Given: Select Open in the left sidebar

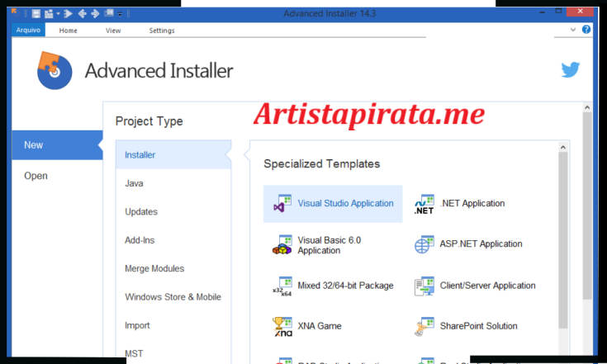Looking at the screenshot, I should coord(57,176).
